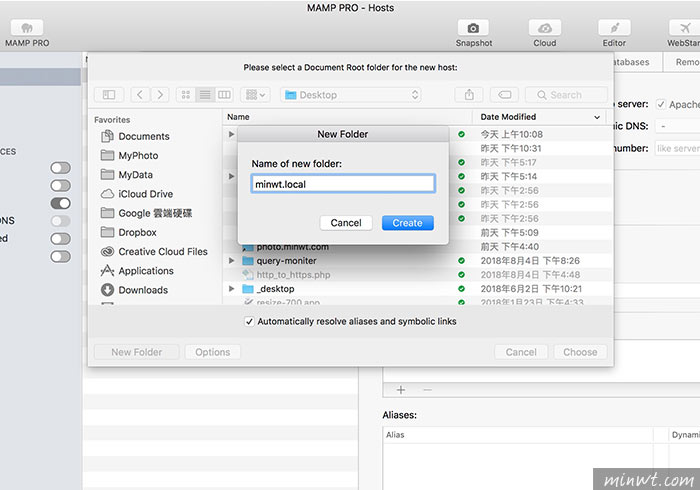Click the port number field

[678, 148]
